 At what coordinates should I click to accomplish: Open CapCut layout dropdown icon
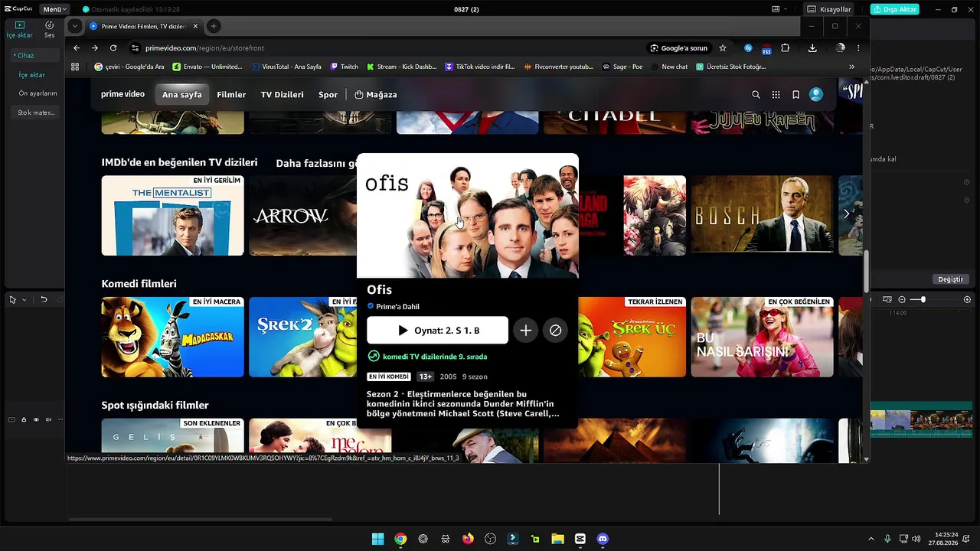click(779, 9)
